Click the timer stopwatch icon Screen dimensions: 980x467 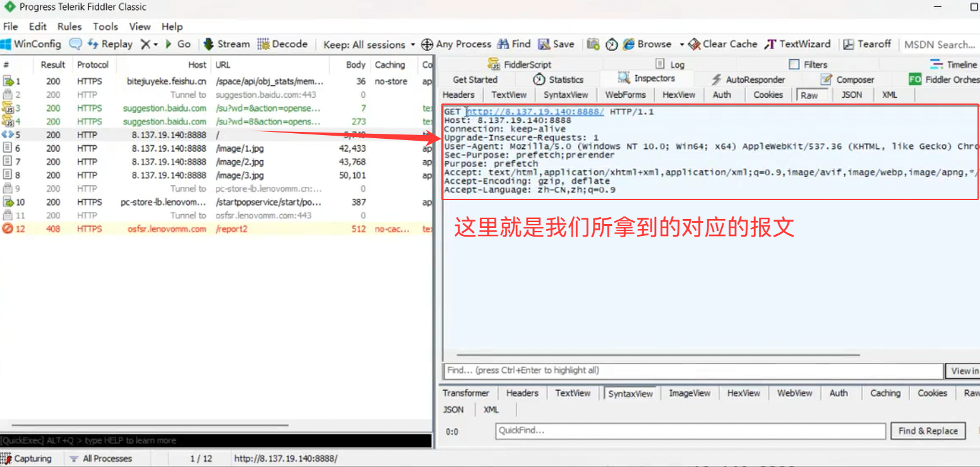611,44
